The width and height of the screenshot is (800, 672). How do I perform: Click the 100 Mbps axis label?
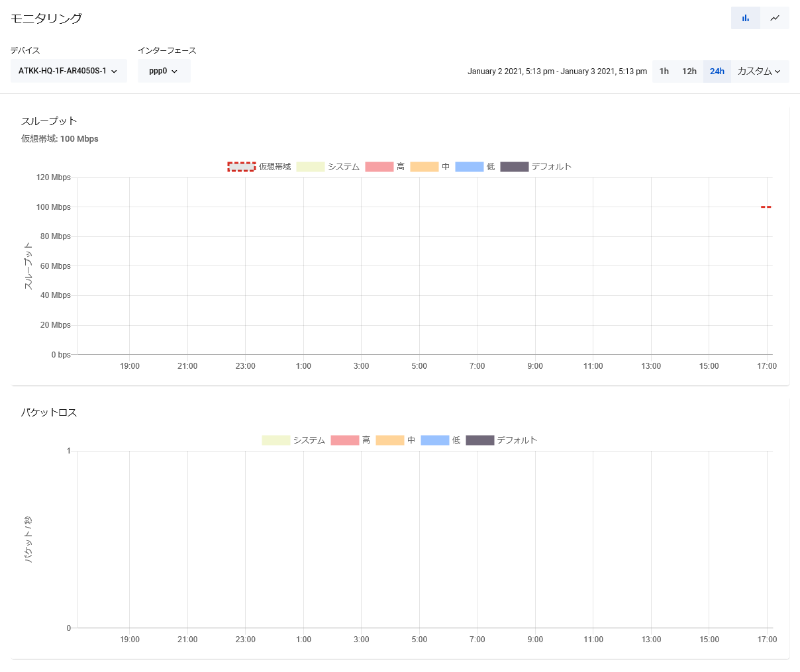coord(54,207)
